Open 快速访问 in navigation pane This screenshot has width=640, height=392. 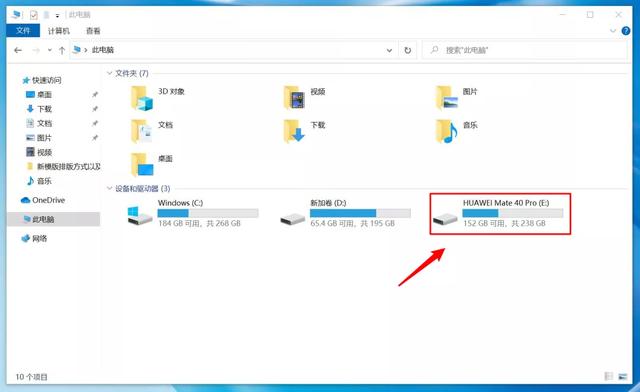42,80
